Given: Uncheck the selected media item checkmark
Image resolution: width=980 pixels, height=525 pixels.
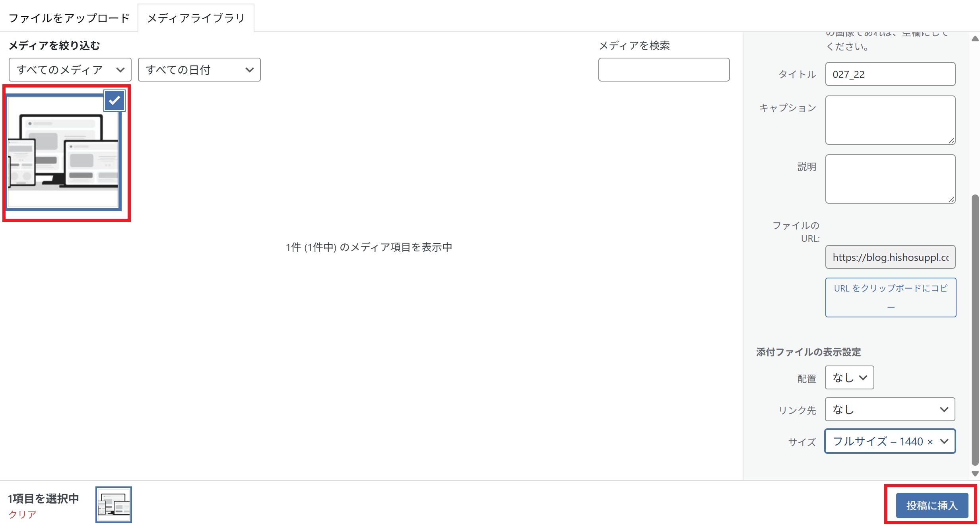Looking at the screenshot, I should (x=114, y=101).
